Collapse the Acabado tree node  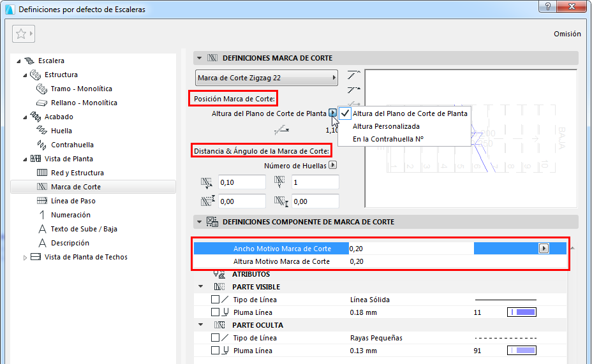(25, 117)
